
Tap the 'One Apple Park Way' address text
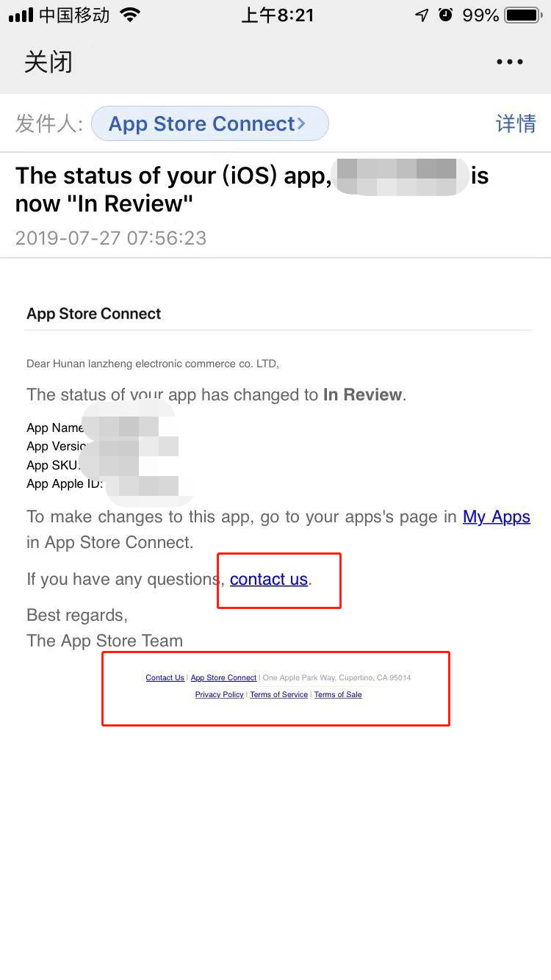(x=336, y=677)
